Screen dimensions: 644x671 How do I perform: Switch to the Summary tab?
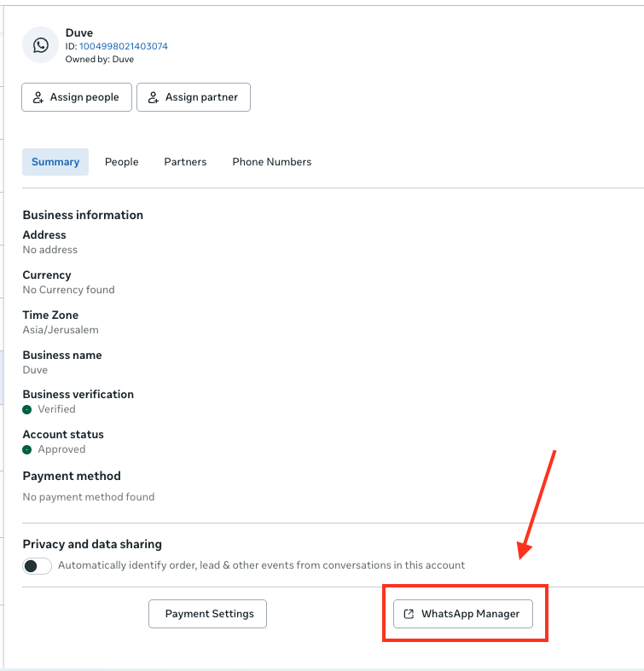55,162
